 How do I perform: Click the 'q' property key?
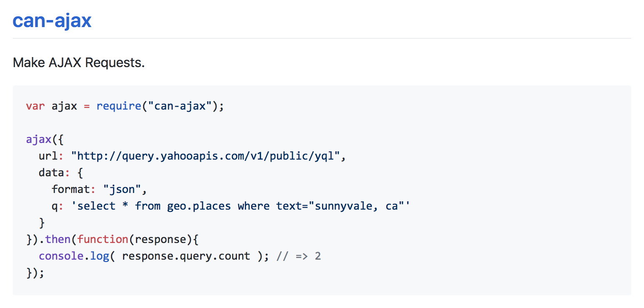click(x=55, y=206)
